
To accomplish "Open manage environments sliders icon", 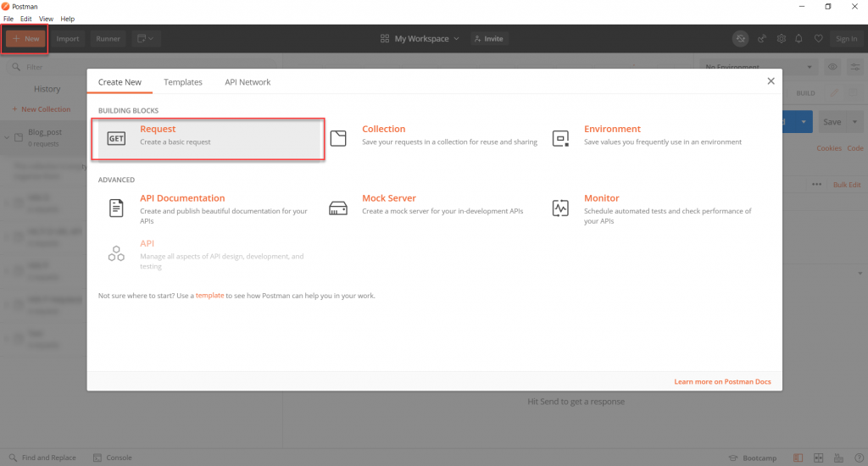I will [855, 67].
